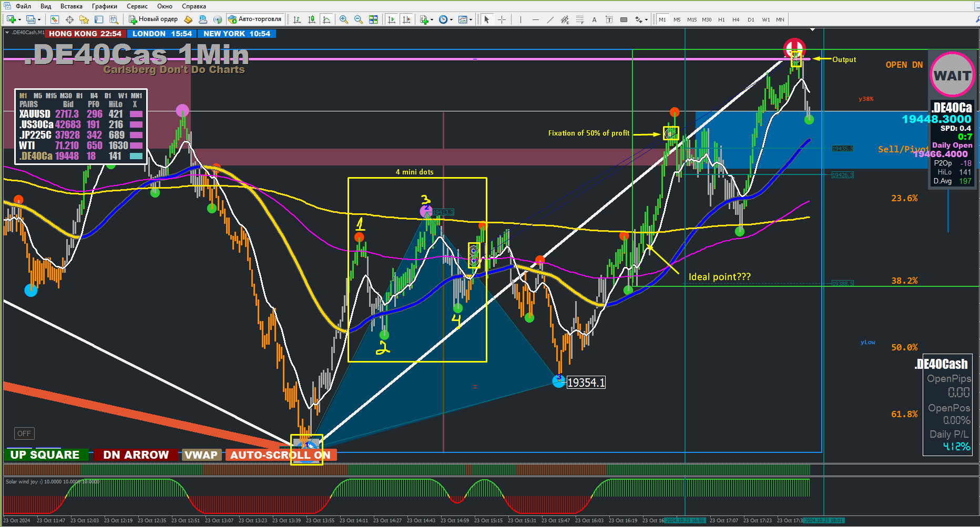
Task: Click the XAUUSD row color swatch
Action: click(136, 114)
